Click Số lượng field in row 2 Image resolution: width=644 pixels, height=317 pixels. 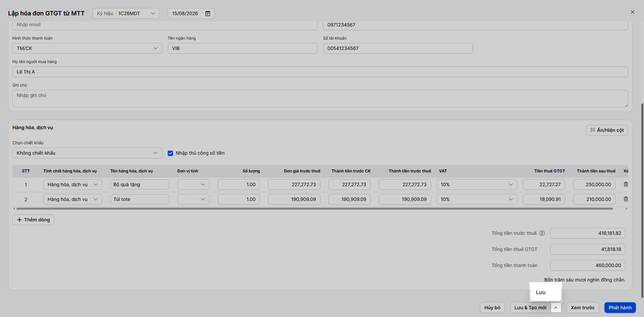[x=239, y=199]
